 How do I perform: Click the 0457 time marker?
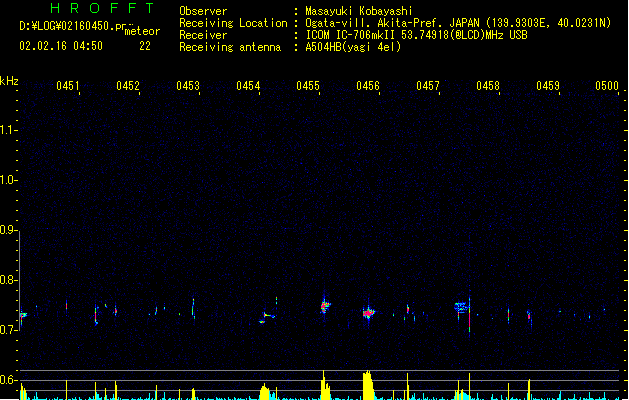coord(428,85)
